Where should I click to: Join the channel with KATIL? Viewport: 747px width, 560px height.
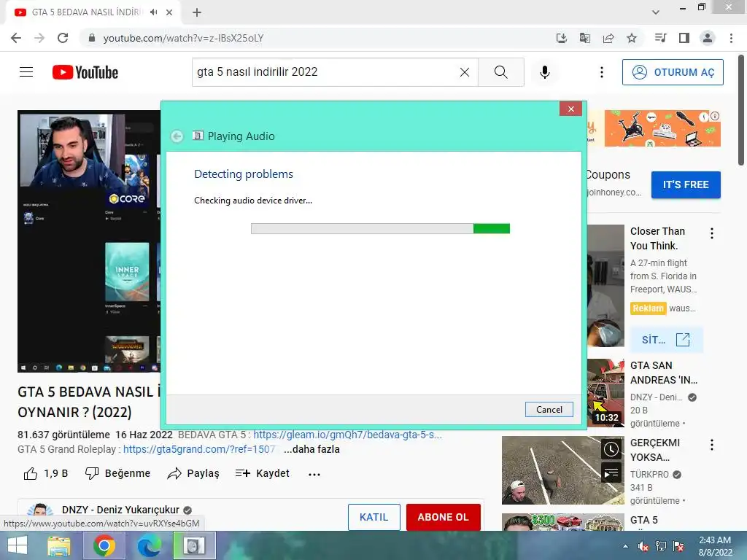point(374,517)
